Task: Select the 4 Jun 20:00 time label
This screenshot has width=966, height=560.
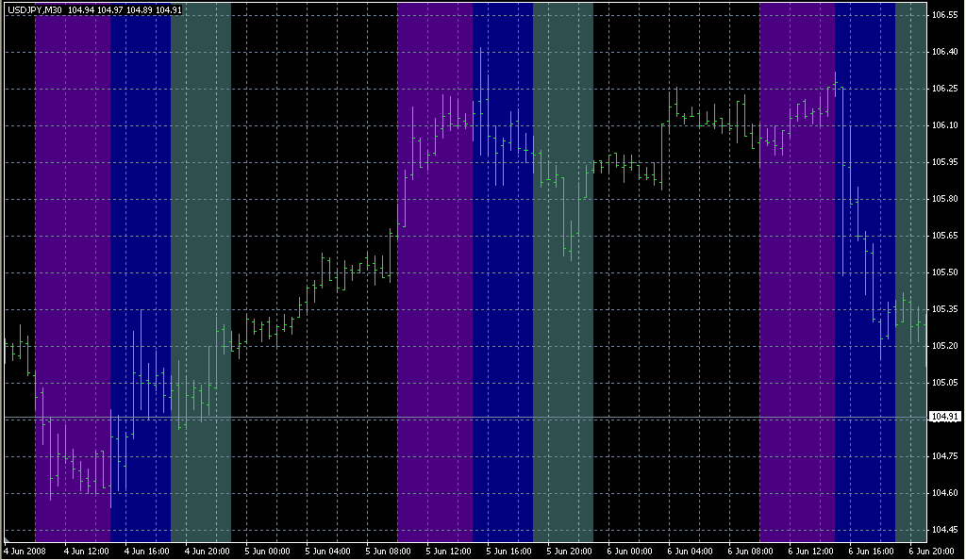Action: [x=208, y=551]
